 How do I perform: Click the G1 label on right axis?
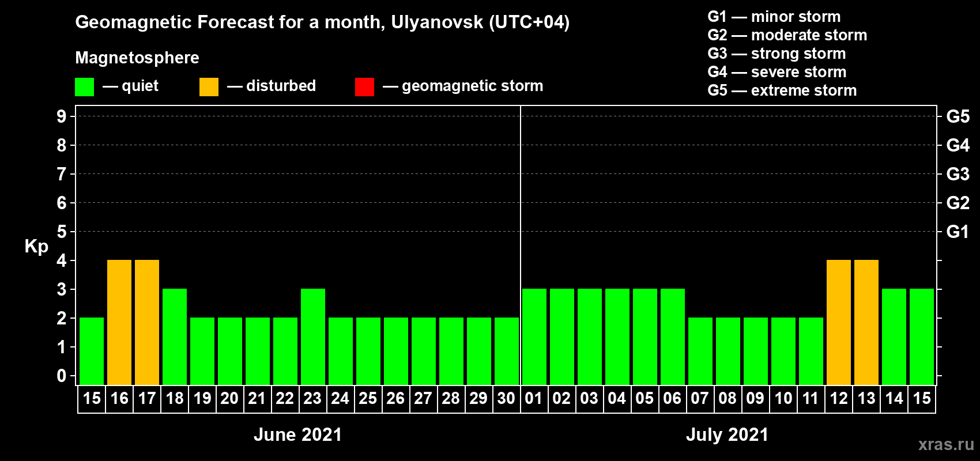958,232
